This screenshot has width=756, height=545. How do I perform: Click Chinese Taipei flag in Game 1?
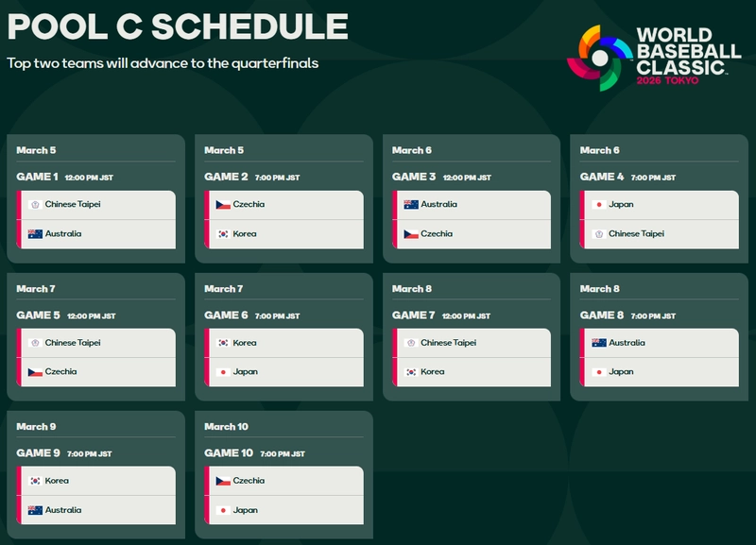click(x=35, y=205)
